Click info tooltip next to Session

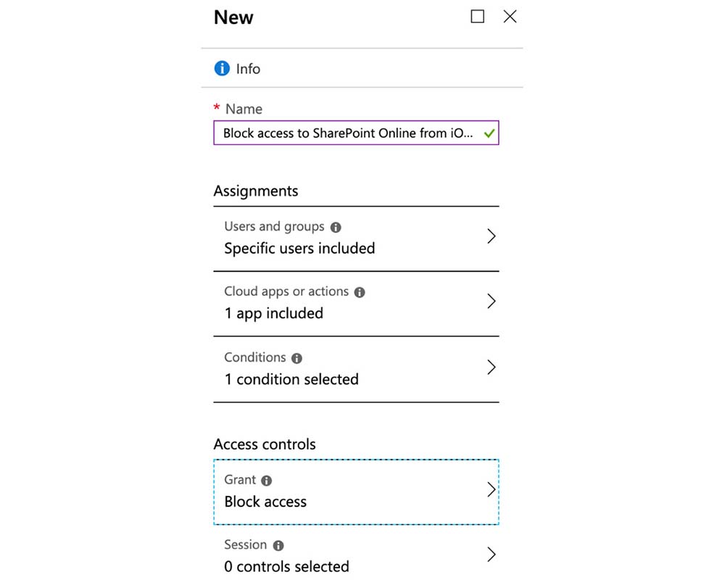point(278,545)
